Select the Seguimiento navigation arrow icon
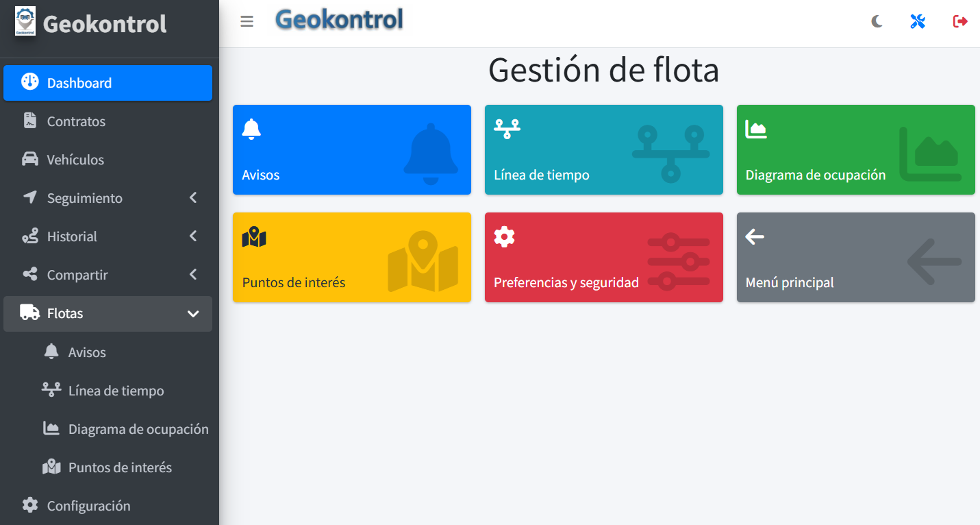This screenshot has height=525, width=980. 29,198
